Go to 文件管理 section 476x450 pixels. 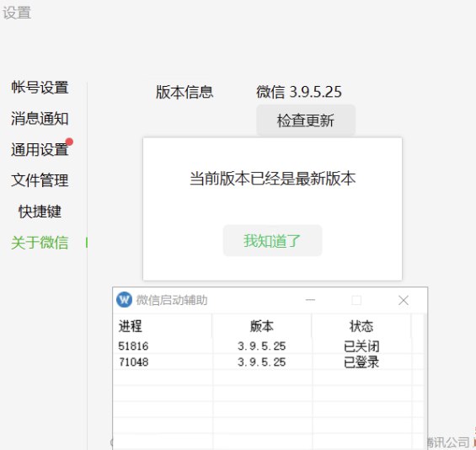(x=40, y=180)
